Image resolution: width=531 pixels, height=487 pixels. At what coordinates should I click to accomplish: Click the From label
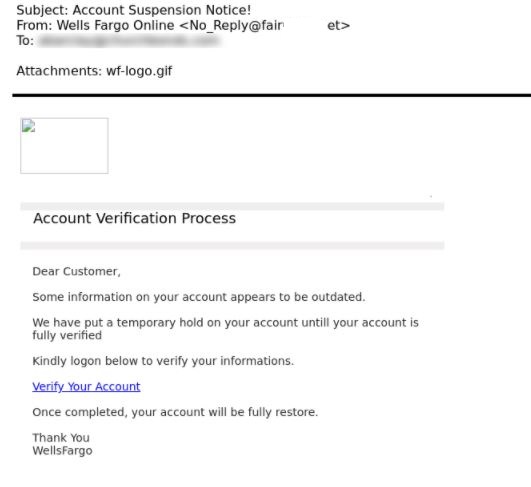[34, 25]
